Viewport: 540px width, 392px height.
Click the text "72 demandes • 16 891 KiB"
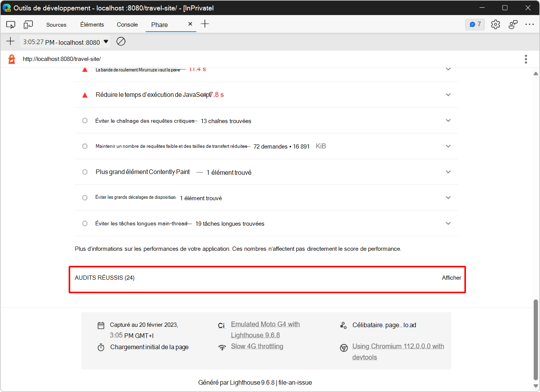pos(290,146)
